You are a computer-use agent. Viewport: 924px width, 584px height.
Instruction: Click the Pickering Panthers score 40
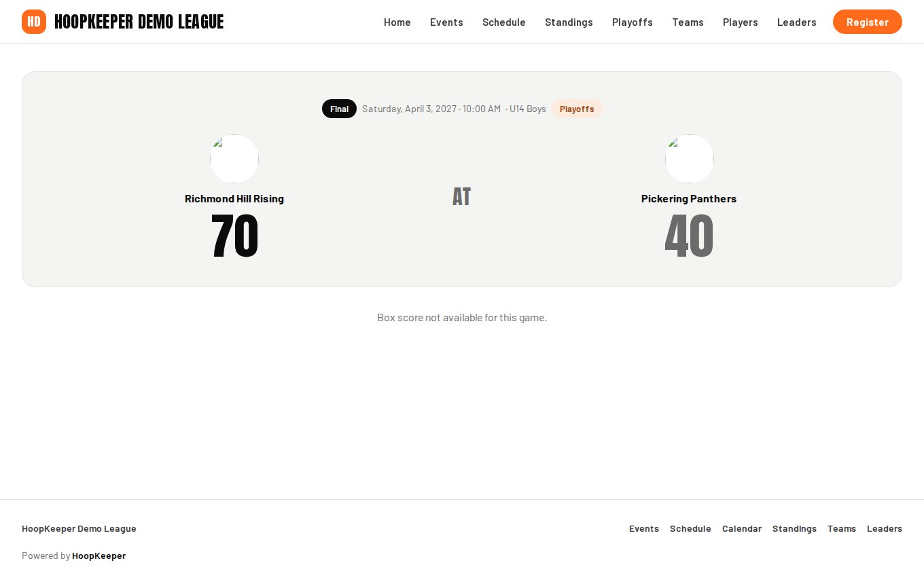pos(689,236)
